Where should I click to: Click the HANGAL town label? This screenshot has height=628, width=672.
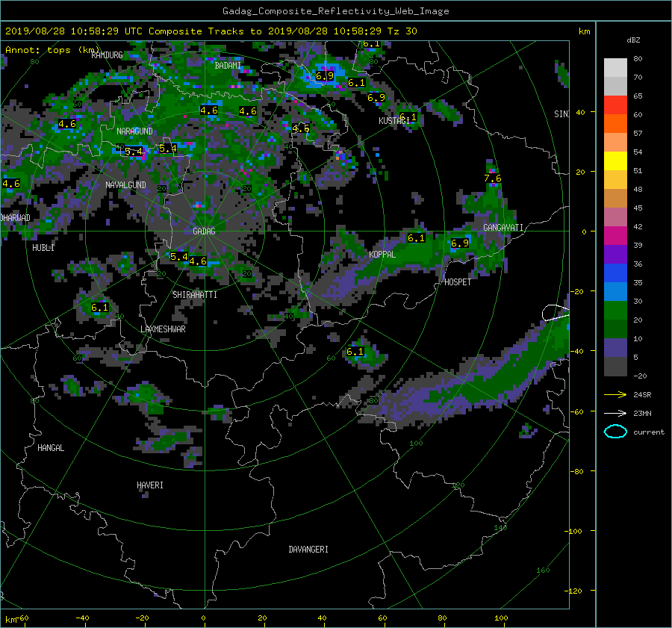(x=51, y=448)
